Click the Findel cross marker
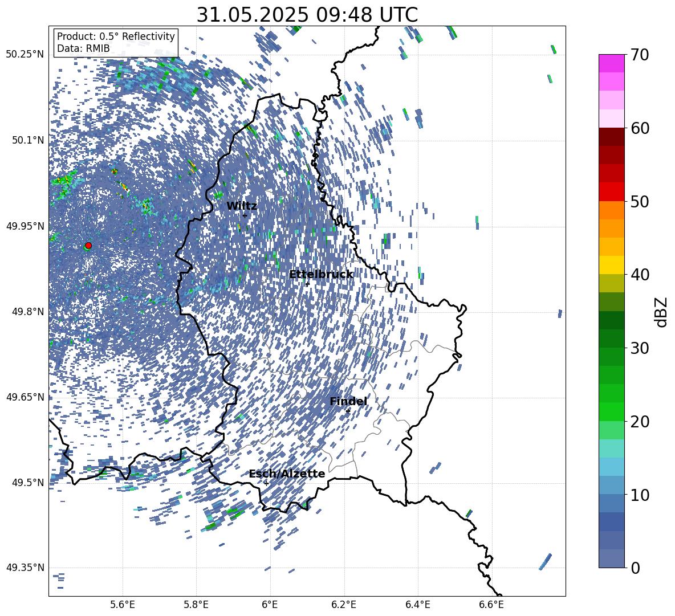Image resolution: width=675 pixels, height=616 pixels. pyautogui.click(x=348, y=411)
